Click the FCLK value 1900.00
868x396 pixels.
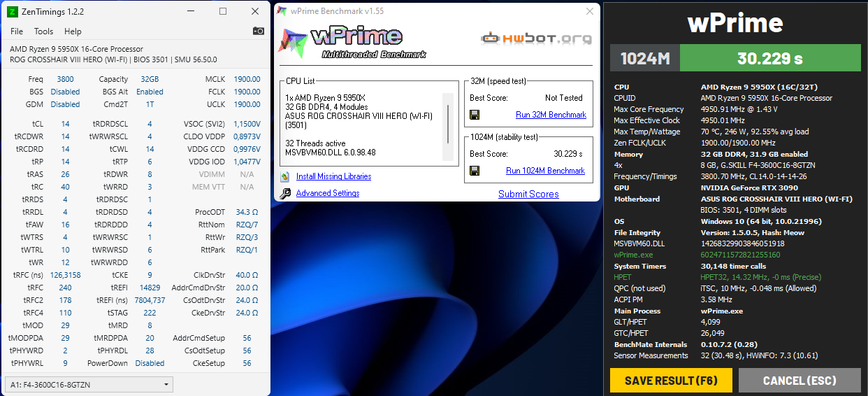tap(247, 92)
